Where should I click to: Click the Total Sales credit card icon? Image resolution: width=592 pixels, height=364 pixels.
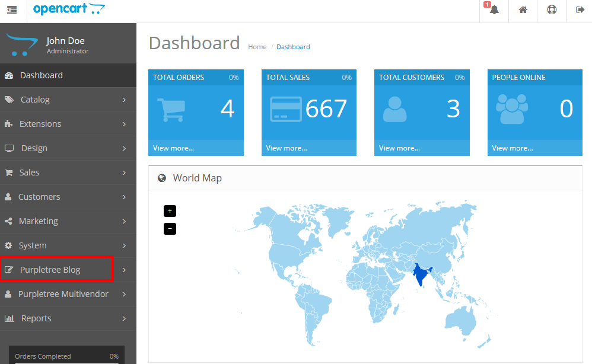(286, 109)
